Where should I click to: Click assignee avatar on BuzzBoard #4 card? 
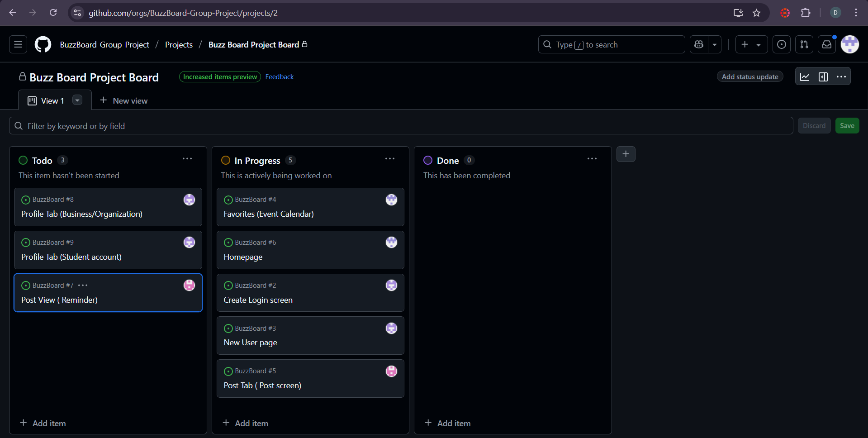coord(391,200)
